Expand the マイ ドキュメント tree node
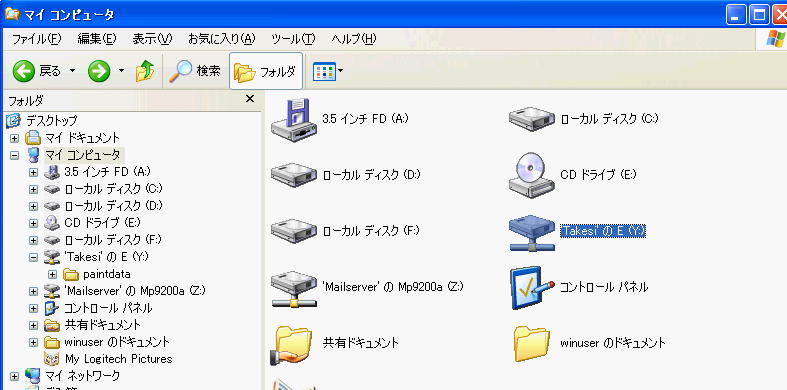 pyautogui.click(x=15, y=138)
